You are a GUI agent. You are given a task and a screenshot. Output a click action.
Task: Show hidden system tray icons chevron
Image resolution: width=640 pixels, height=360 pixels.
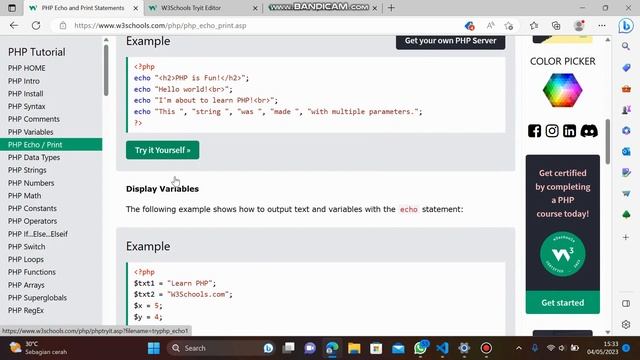519,348
